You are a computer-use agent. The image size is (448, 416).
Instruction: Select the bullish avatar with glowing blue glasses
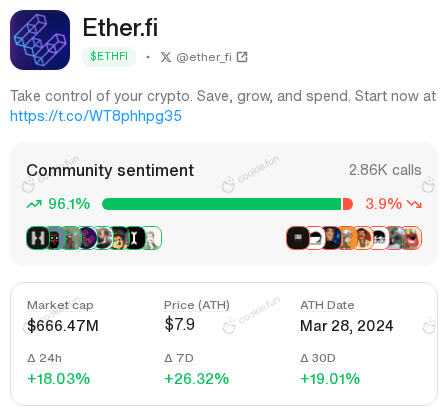coord(55,238)
